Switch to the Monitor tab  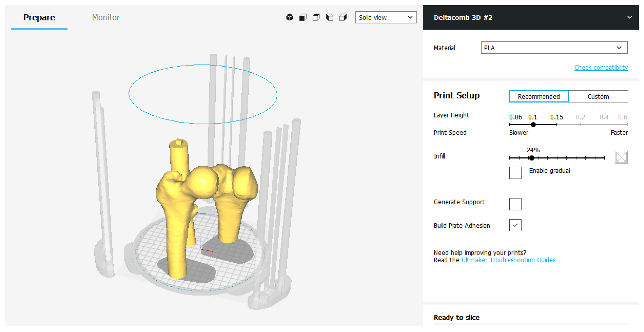(x=105, y=17)
